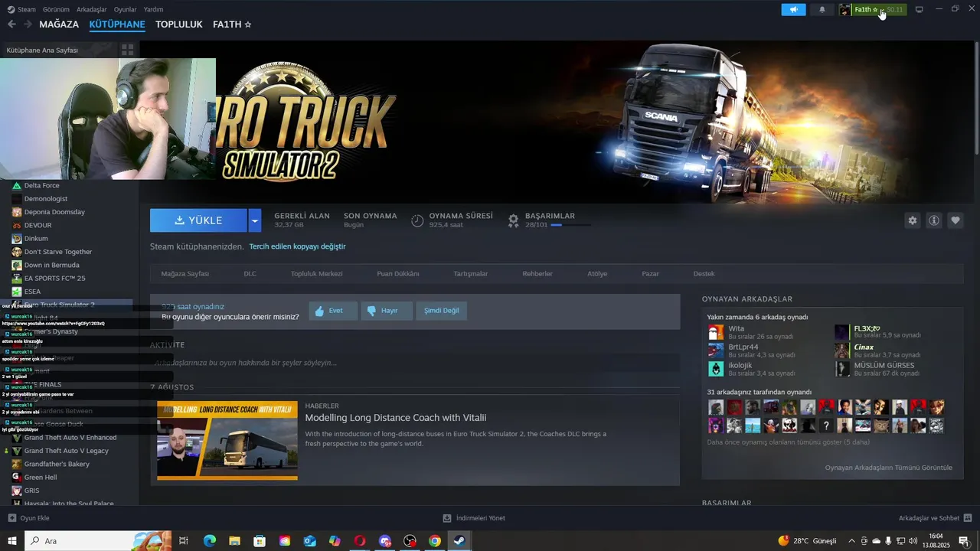Select Don't Starve Together in library list
This screenshot has height=551, width=980.
(58, 252)
